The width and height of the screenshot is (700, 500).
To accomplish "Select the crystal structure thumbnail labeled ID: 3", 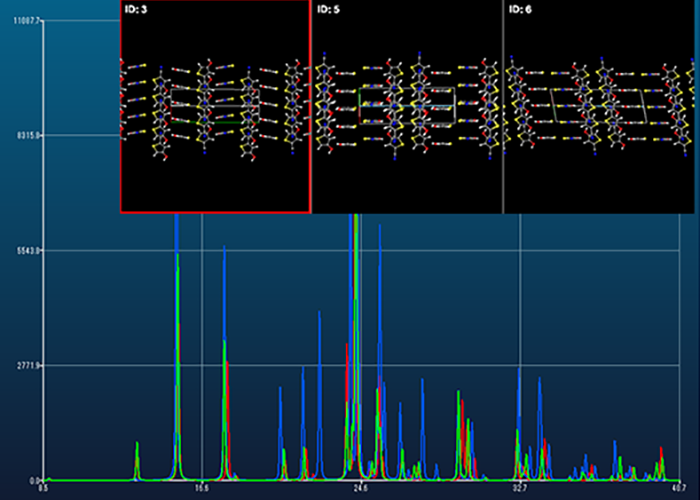I will pyautogui.click(x=215, y=106).
